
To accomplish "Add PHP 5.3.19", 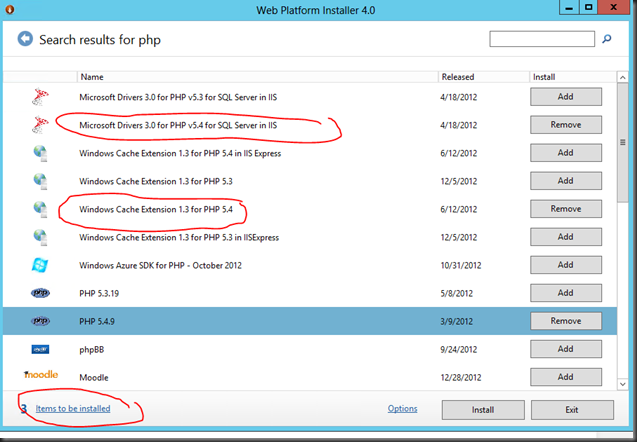I will [x=566, y=293].
